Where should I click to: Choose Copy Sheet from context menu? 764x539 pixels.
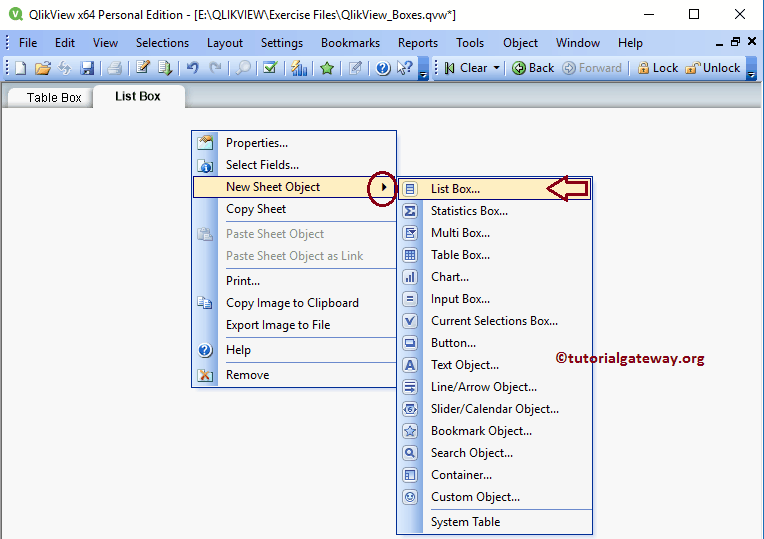294,209
